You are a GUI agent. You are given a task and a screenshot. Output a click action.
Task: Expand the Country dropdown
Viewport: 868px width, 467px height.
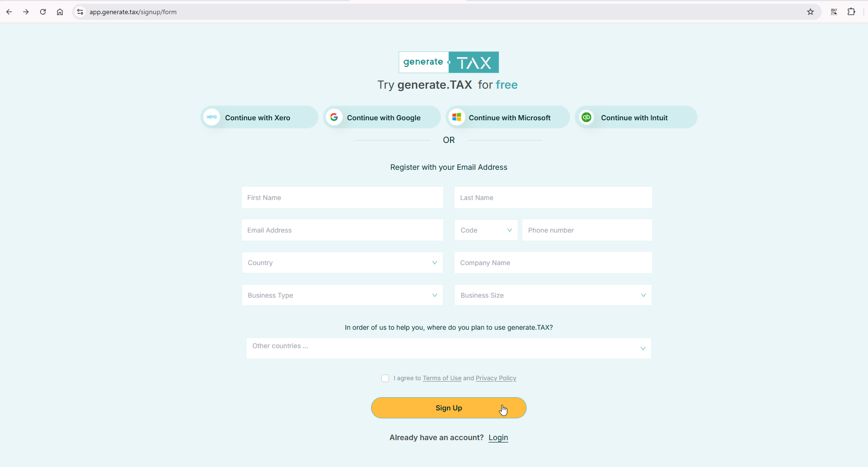pos(342,263)
